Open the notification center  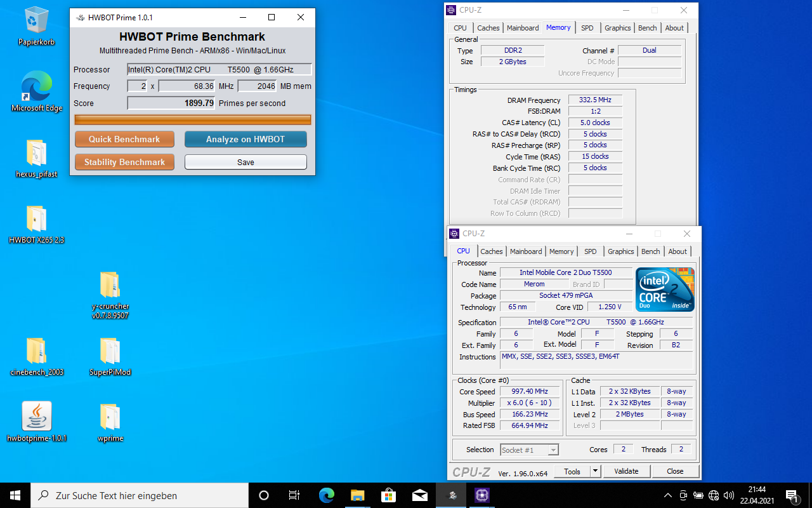coord(792,495)
